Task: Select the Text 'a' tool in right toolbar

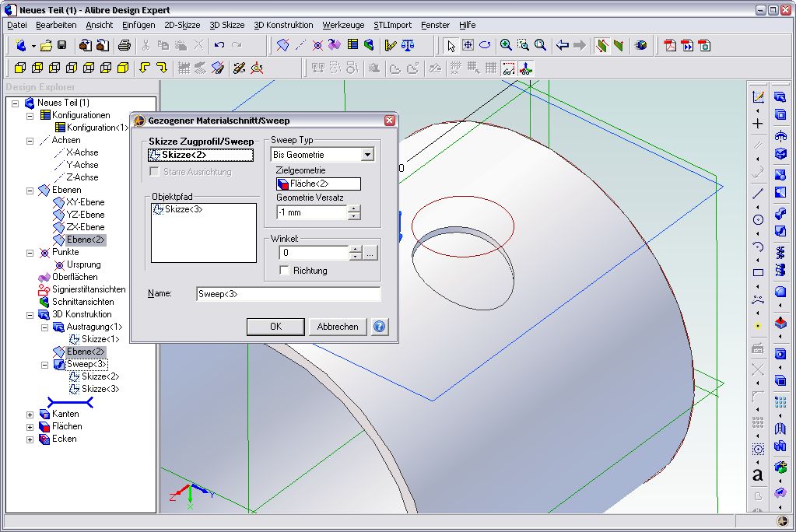Action: click(x=758, y=474)
